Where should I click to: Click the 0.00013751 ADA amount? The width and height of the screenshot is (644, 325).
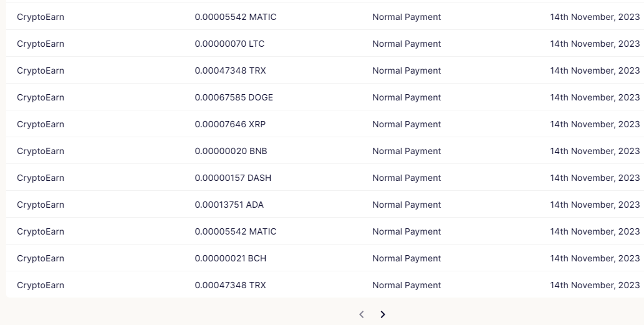(229, 205)
